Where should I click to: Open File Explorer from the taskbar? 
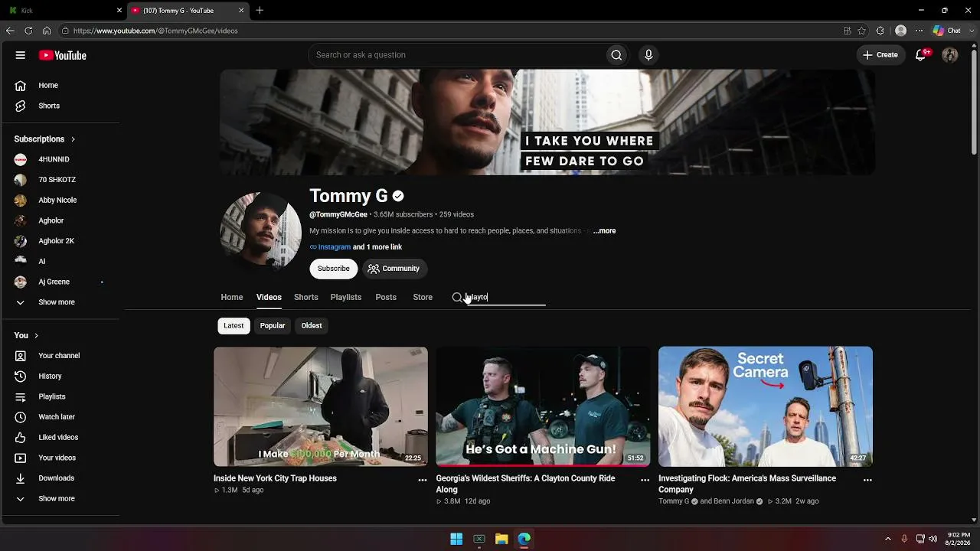[501, 540]
